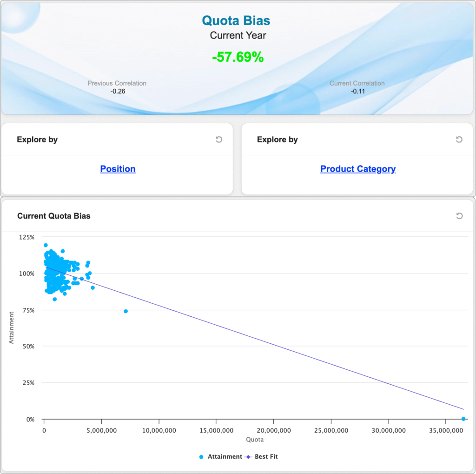Open the Product Category link
This screenshot has height=474, width=476.
click(358, 169)
